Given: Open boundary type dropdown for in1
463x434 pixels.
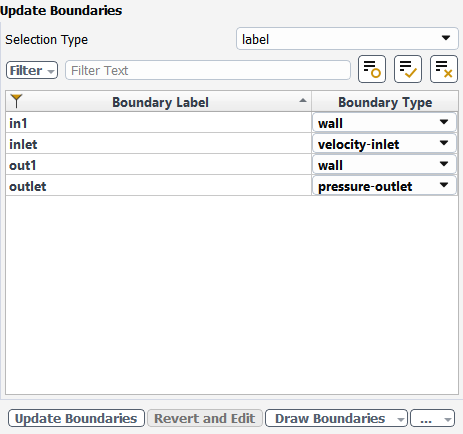Looking at the screenshot, I should (384, 123).
